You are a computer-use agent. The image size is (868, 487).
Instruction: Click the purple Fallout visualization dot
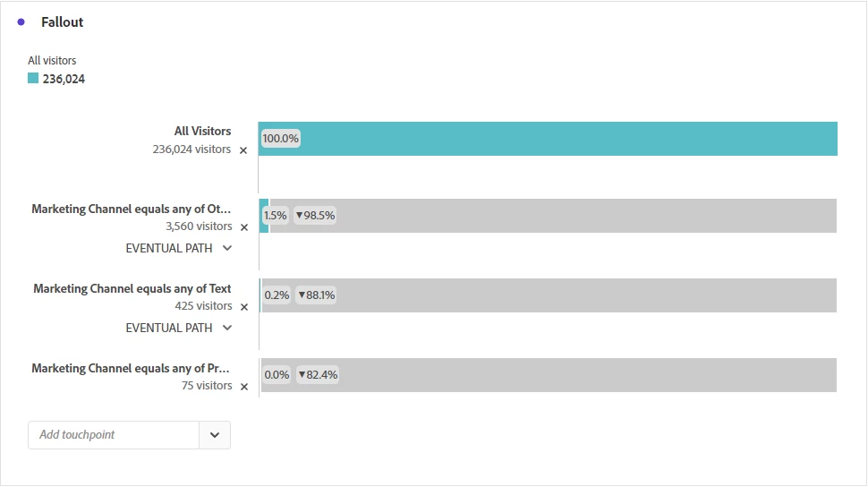21,22
